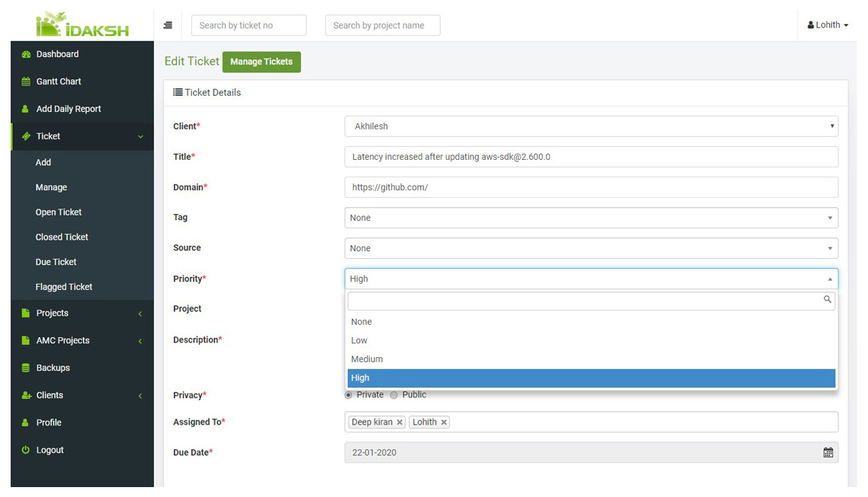Expand the Projects submenu chevron
This screenshot has height=497, width=868.
click(x=140, y=314)
